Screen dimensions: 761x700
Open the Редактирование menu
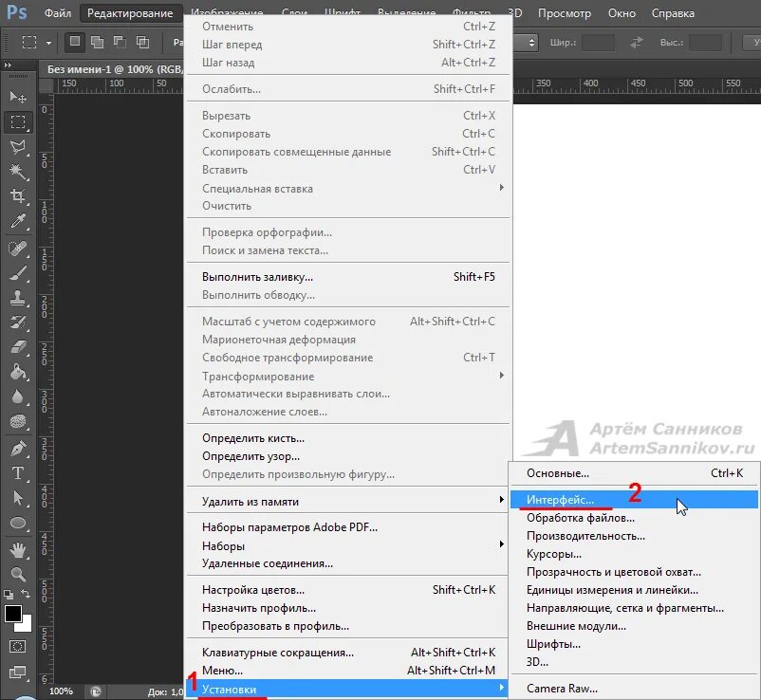pos(130,13)
